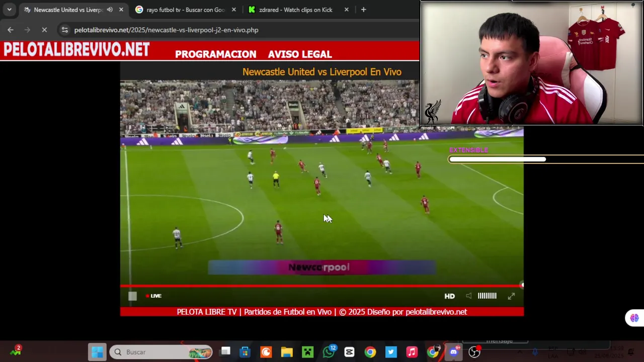644x362 pixels.
Task: Enter fullscreen in the video player
Action: tap(511, 296)
